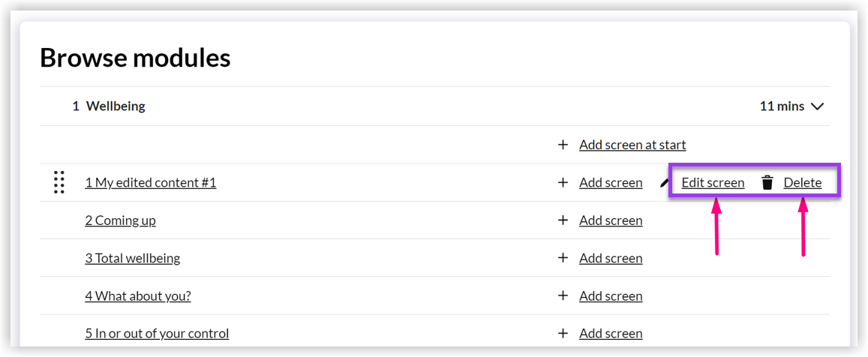The height and width of the screenshot is (357, 868).
Task: Open the 2 Coming up screen
Action: click(120, 220)
